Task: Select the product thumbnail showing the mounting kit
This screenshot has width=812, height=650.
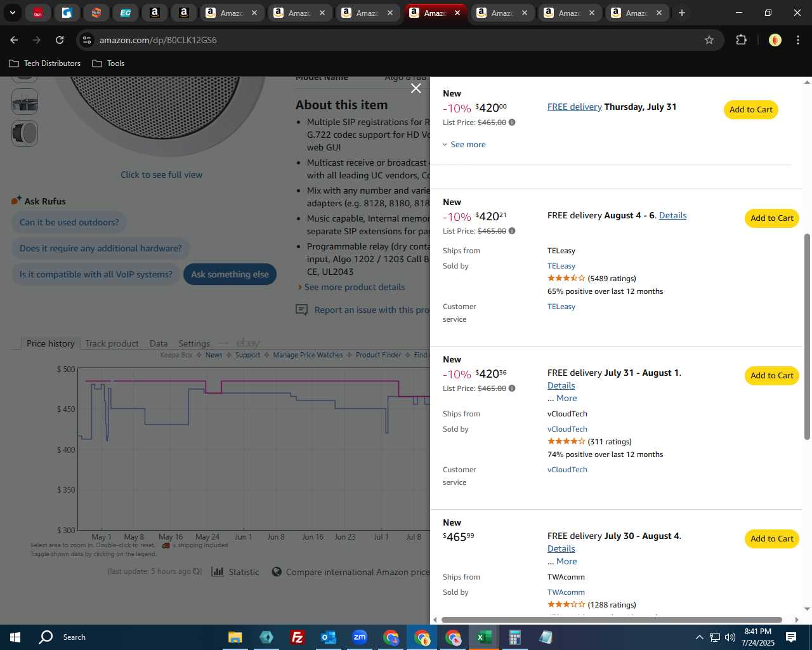Action: 25,102
